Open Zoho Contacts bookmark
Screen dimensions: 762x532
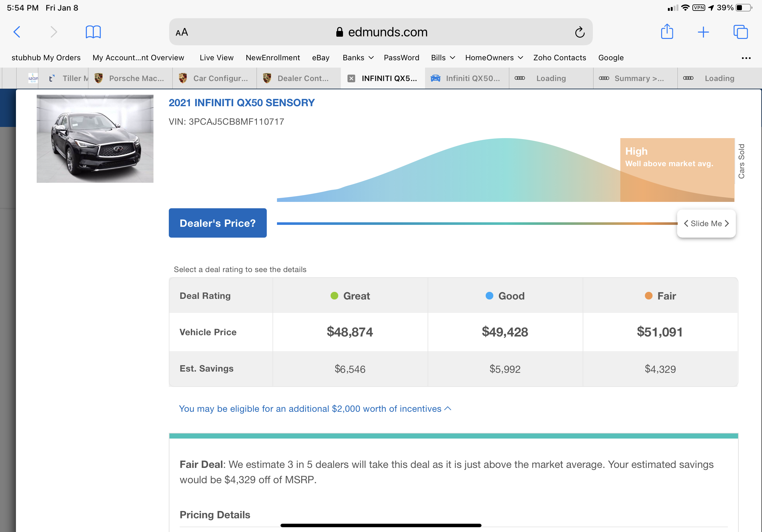point(560,58)
